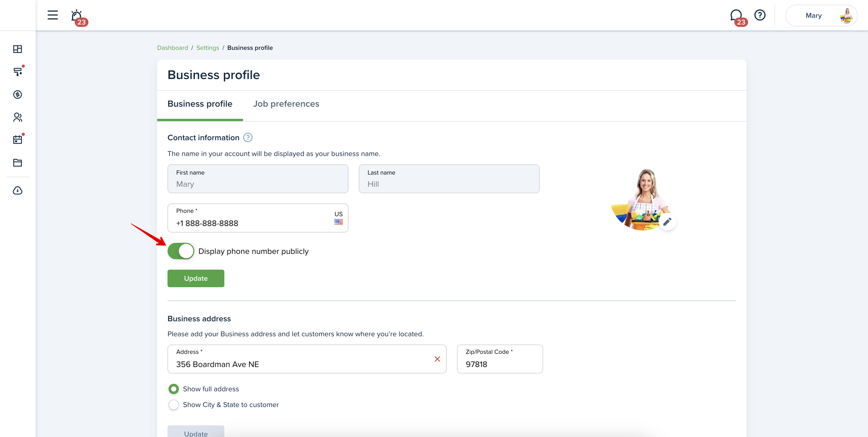Go to Settings breadcrumb link

[x=208, y=48]
